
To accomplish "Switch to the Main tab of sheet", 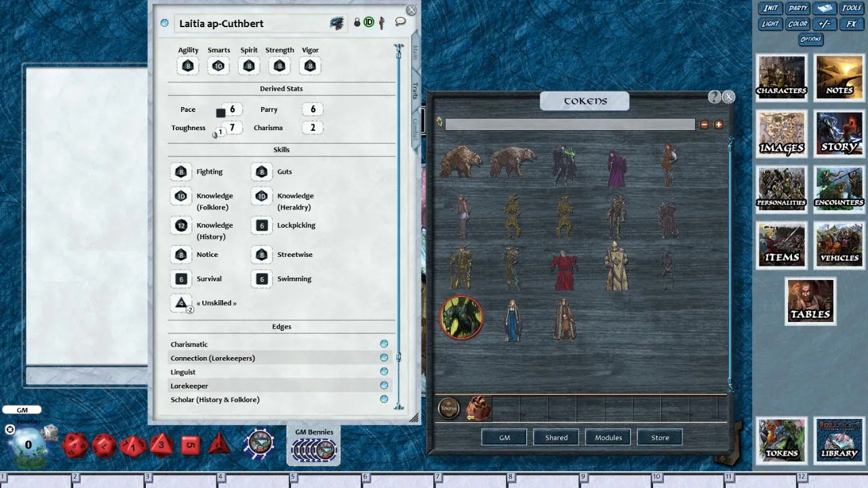I will click(415, 53).
